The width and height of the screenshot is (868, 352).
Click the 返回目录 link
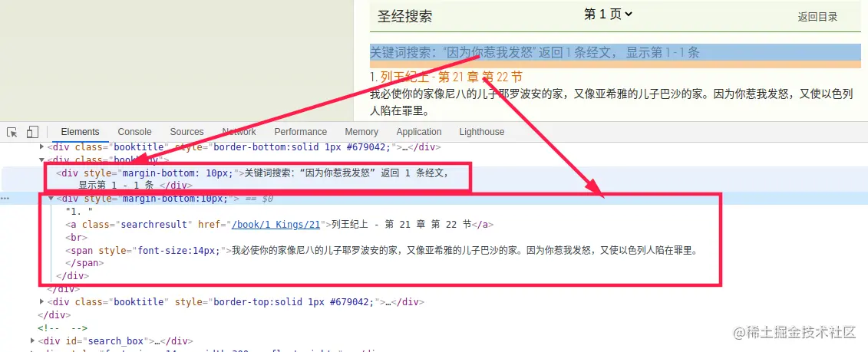pos(817,17)
